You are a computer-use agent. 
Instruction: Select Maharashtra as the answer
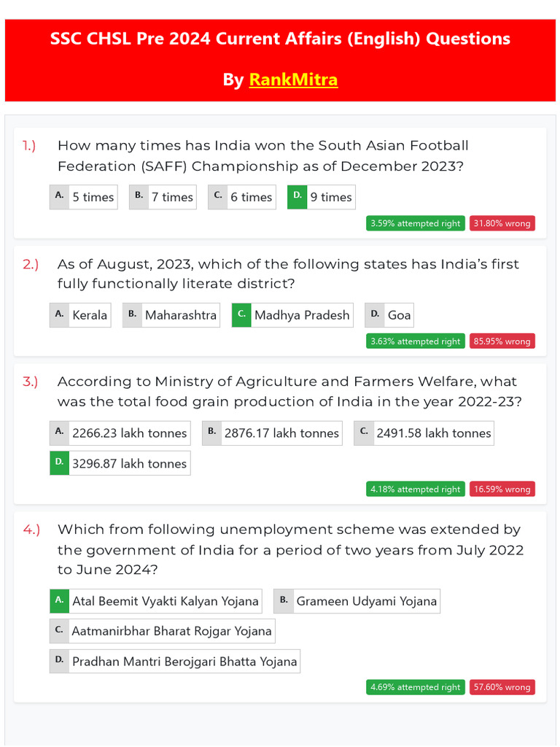[171, 315]
